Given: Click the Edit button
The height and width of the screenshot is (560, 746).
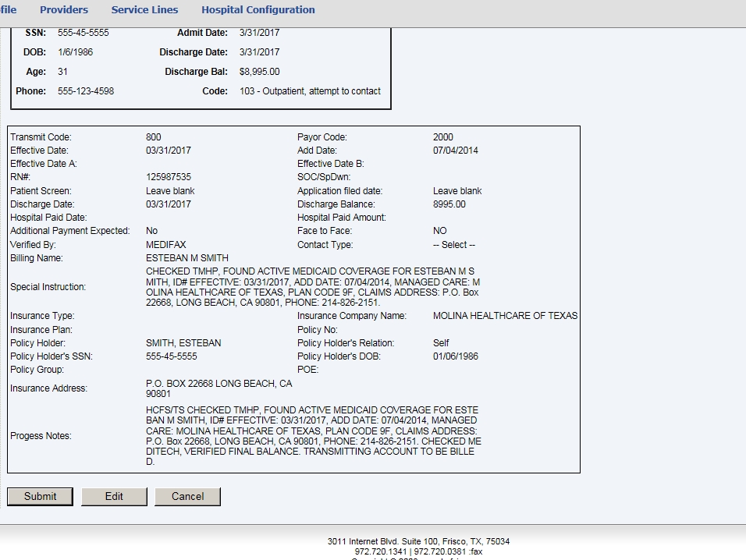Looking at the screenshot, I should (114, 496).
